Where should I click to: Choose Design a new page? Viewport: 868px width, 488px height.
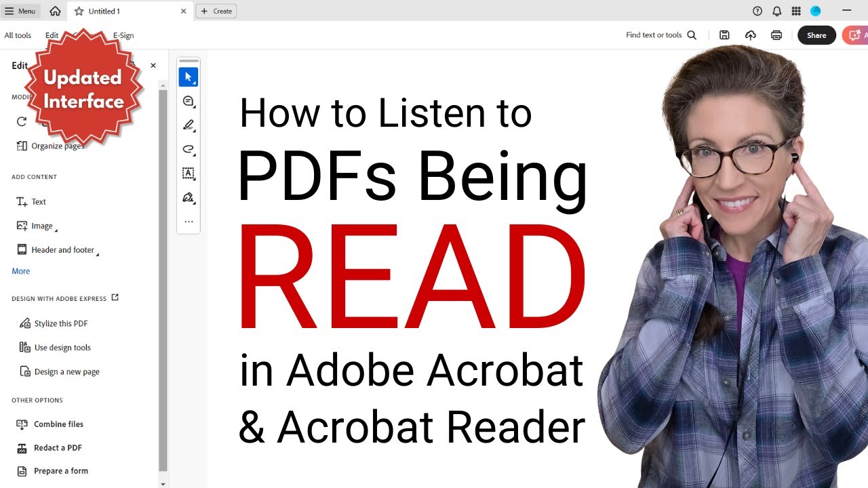[x=60, y=371]
